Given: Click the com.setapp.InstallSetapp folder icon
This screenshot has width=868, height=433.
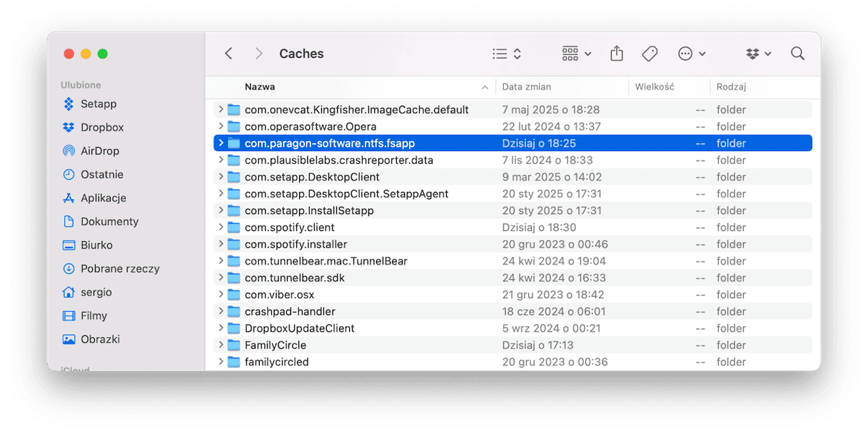Looking at the screenshot, I should pos(234,211).
